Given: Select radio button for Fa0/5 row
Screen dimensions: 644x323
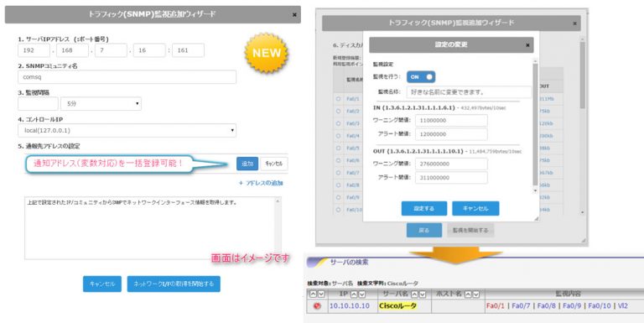Looking at the screenshot, I should click(339, 148).
